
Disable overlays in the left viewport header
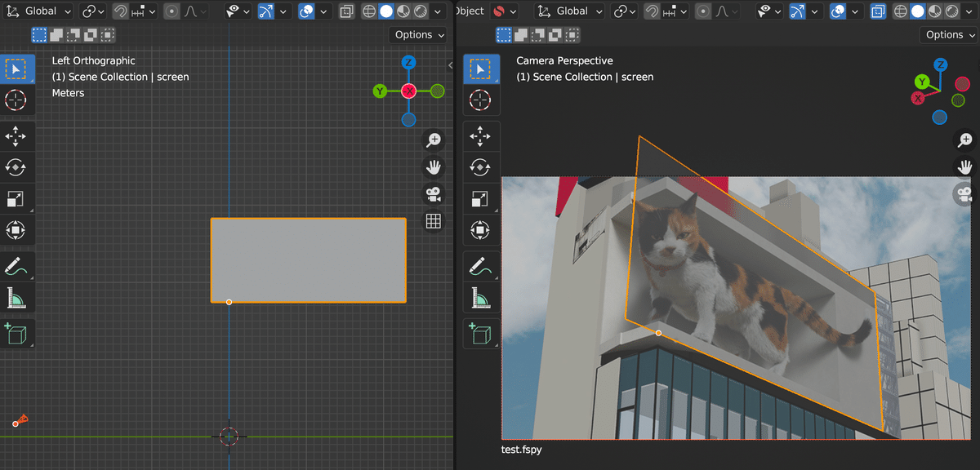307,11
